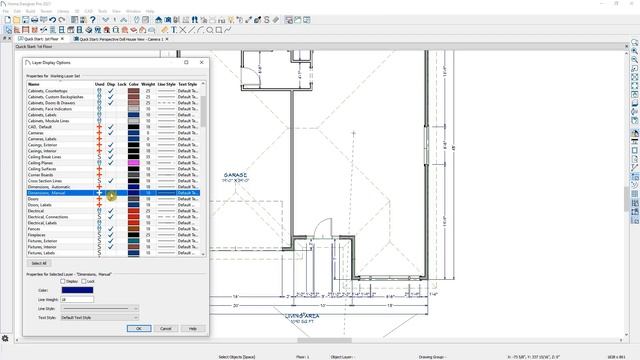The height and width of the screenshot is (360, 640).
Task: Select the Draw Arc tool icon
Action: (200, 30)
